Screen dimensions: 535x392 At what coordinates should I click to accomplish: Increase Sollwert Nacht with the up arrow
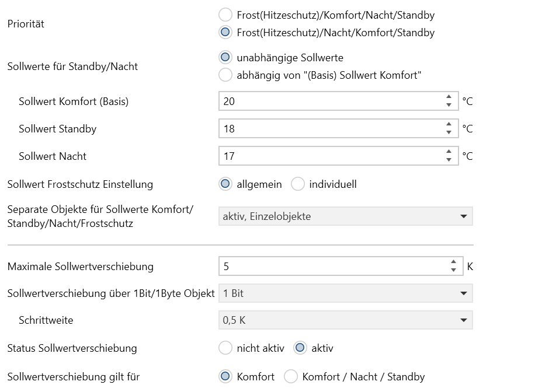coord(449,151)
